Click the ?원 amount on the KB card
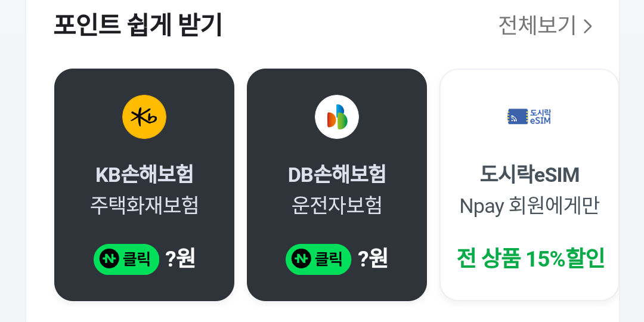The height and width of the screenshot is (322, 644). (180, 259)
